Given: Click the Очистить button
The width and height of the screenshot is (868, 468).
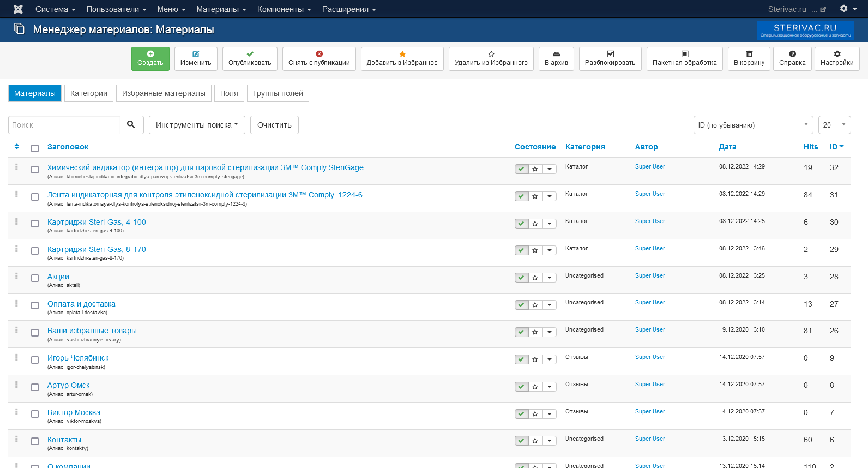Looking at the screenshot, I should click(x=274, y=125).
